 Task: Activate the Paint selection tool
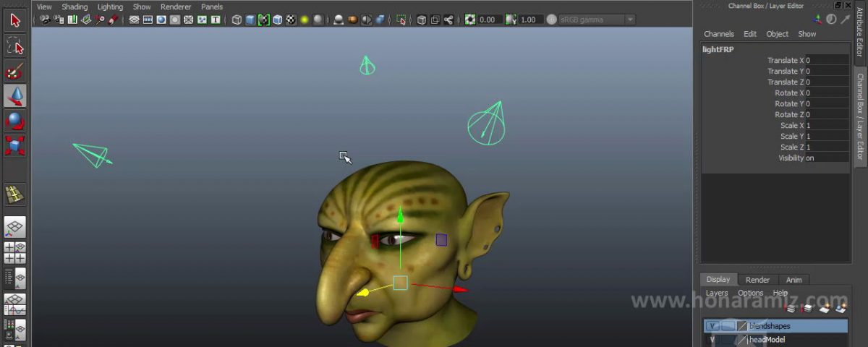[15, 71]
